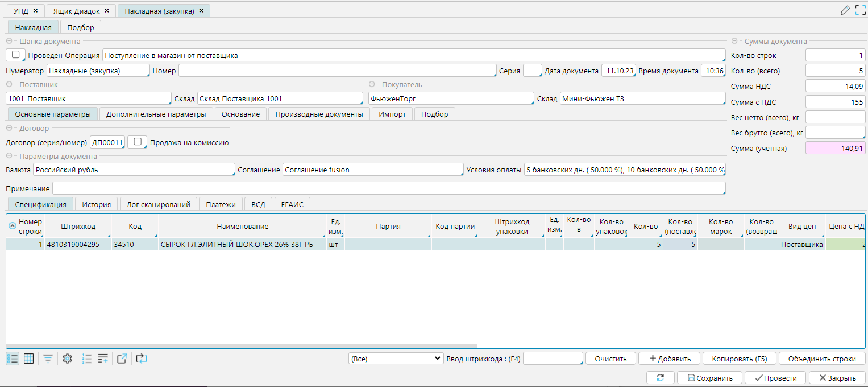Switch specification to grid table view

pyautogui.click(x=28, y=359)
